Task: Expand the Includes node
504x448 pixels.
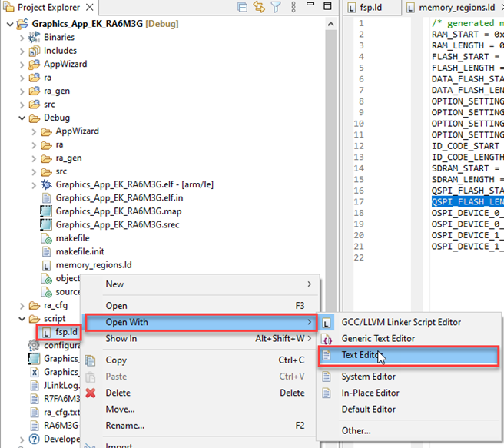Action: [22, 51]
